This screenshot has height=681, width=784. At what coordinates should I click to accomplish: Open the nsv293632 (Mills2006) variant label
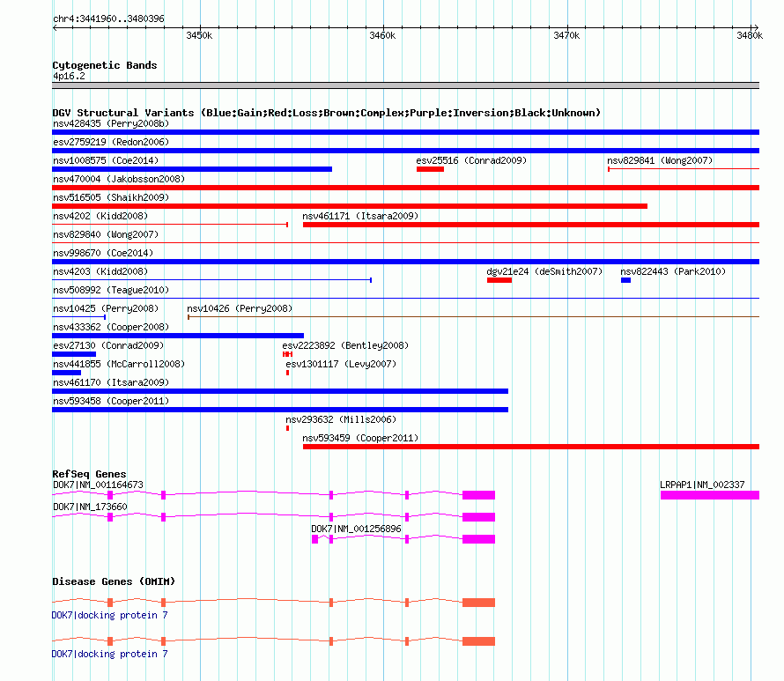(341, 419)
